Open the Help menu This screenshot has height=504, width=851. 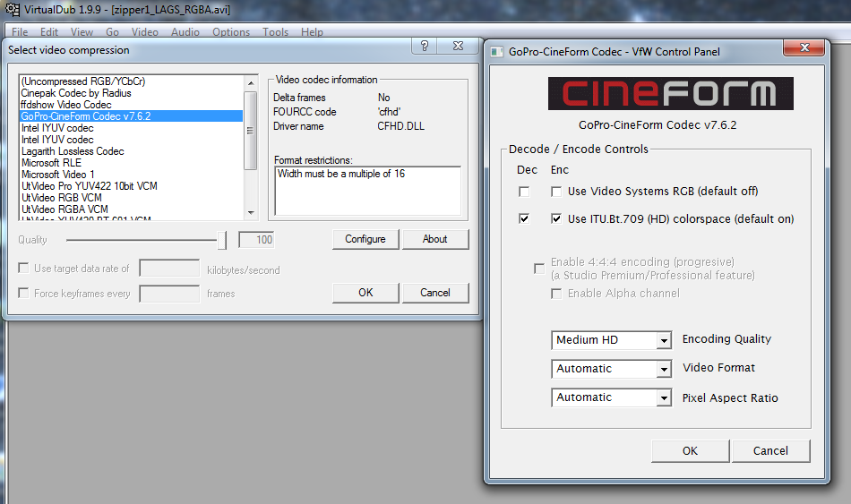tap(312, 32)
